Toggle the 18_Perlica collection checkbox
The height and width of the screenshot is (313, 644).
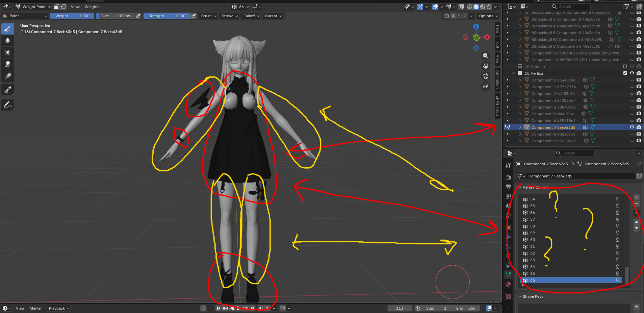point(625,73)
